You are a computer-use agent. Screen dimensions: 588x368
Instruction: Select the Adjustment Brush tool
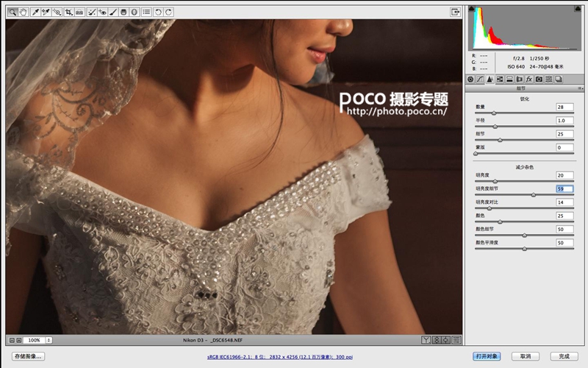[112, 12]
